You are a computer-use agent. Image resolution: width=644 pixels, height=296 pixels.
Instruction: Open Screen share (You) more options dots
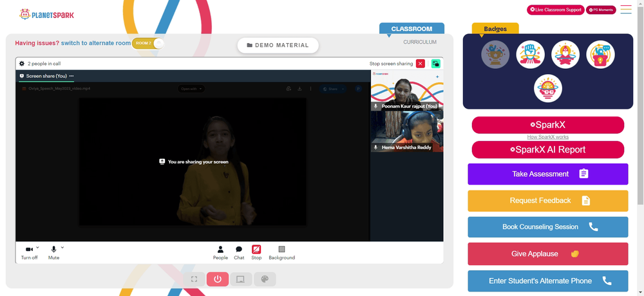click(71, 76)
